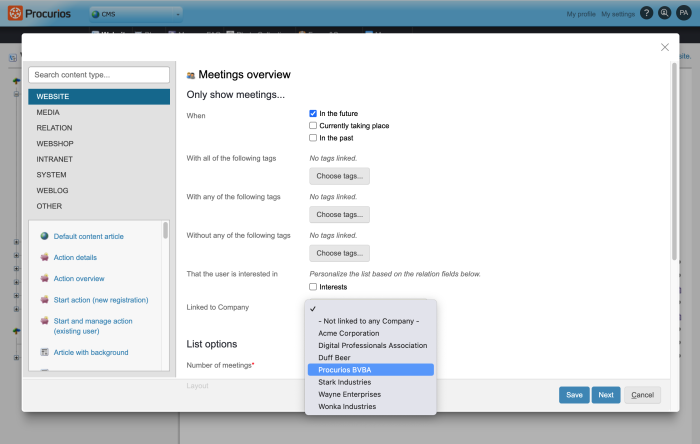Select Digital Professionals Association option
This screenshot has height=444, width=700.
(x=371, y=345)
